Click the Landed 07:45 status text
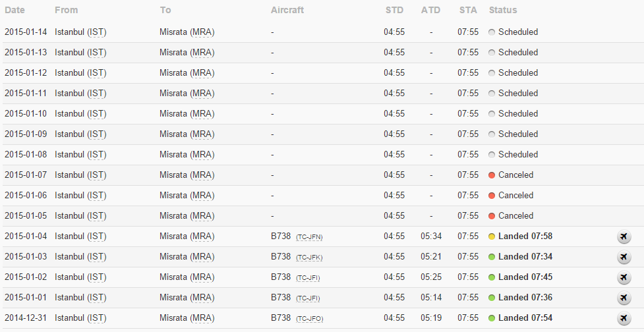This screenshot has height=332, width=644. (525, 277)
